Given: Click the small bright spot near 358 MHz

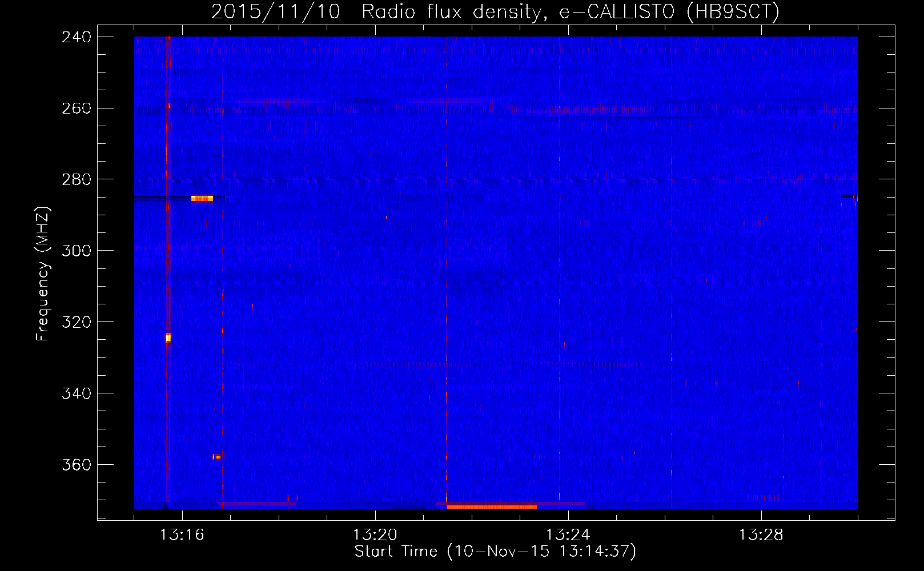Looking at the screenshot, I should click(x=216, y=457).
